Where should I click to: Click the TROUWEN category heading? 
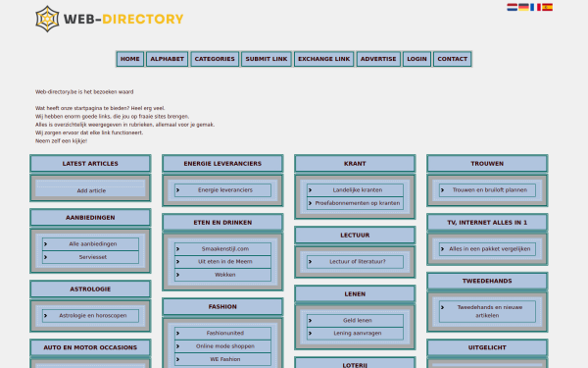[487, 164]
